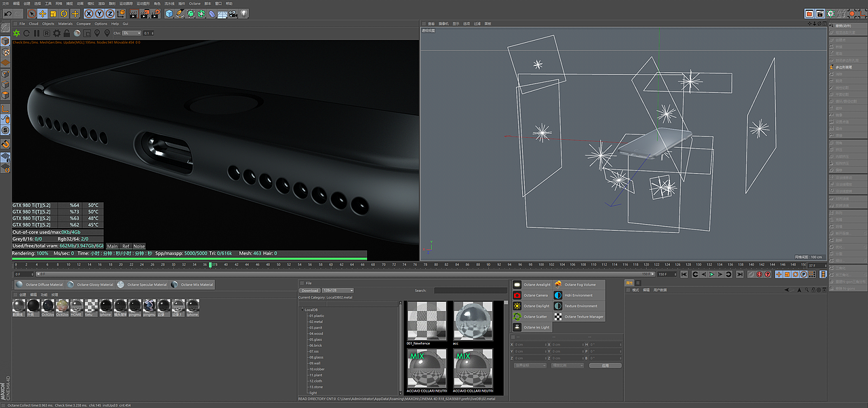Image resolution: width=868 pixels, height=408 pixels.
Task: Select 10.robber category in tree
Action: [x=317, y=369]
